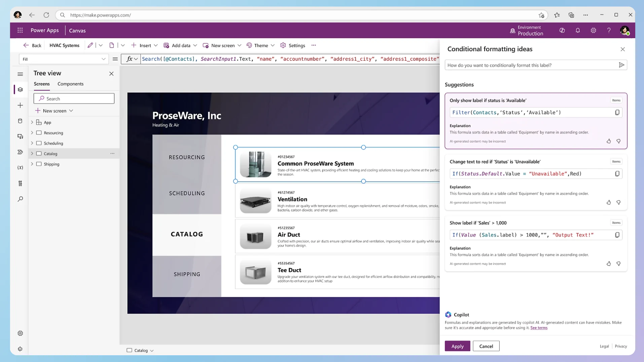Thumbs up the 'Sales' > 1,000 suggestion
Screen dimensions: 644x362
coord(609,264)
